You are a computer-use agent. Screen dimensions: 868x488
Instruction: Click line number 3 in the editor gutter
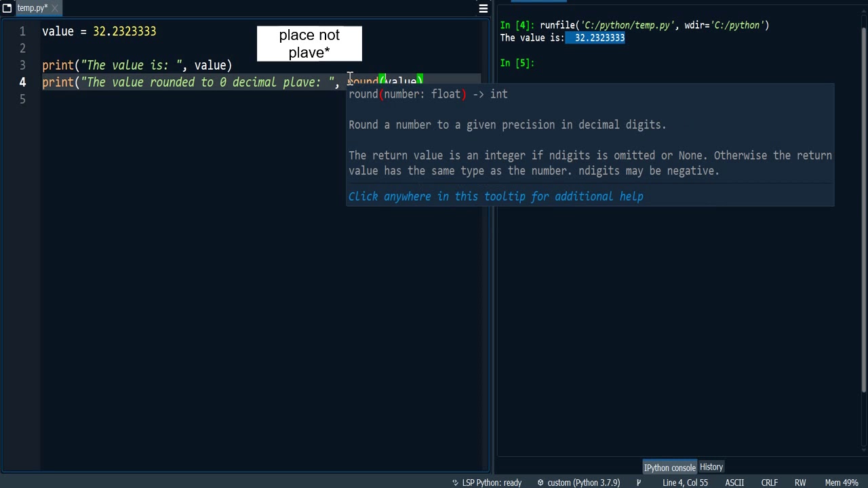click(22, 65)
